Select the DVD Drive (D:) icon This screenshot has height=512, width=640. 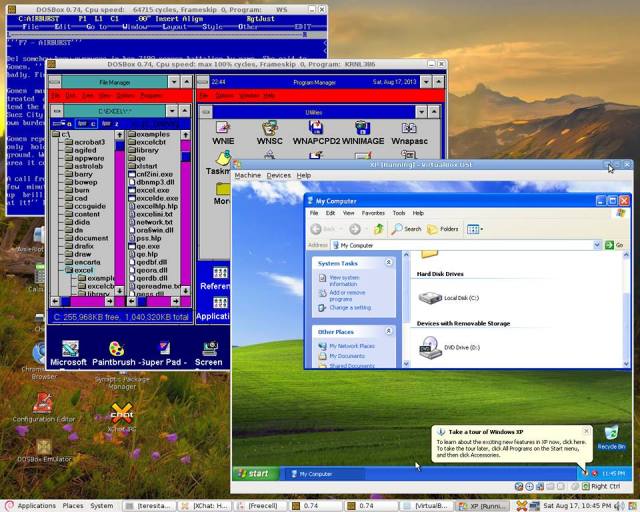[430, 346]
